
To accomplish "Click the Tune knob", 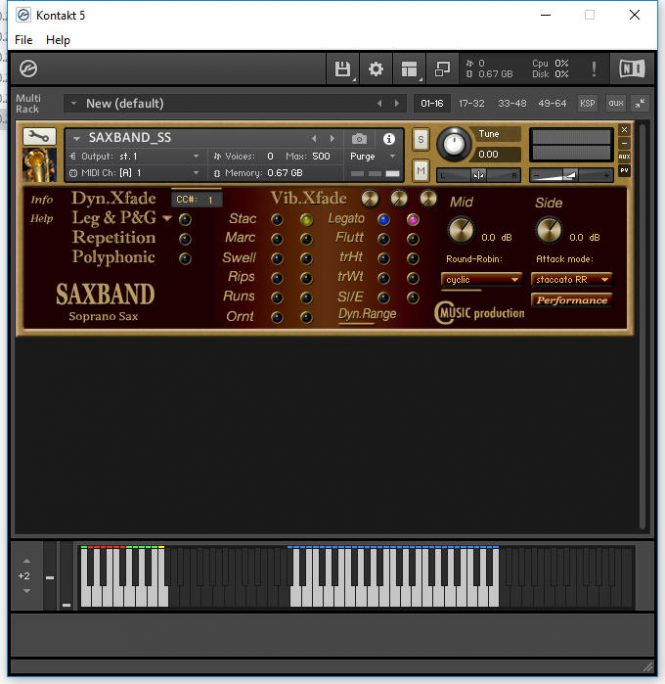I will point(454,144).
